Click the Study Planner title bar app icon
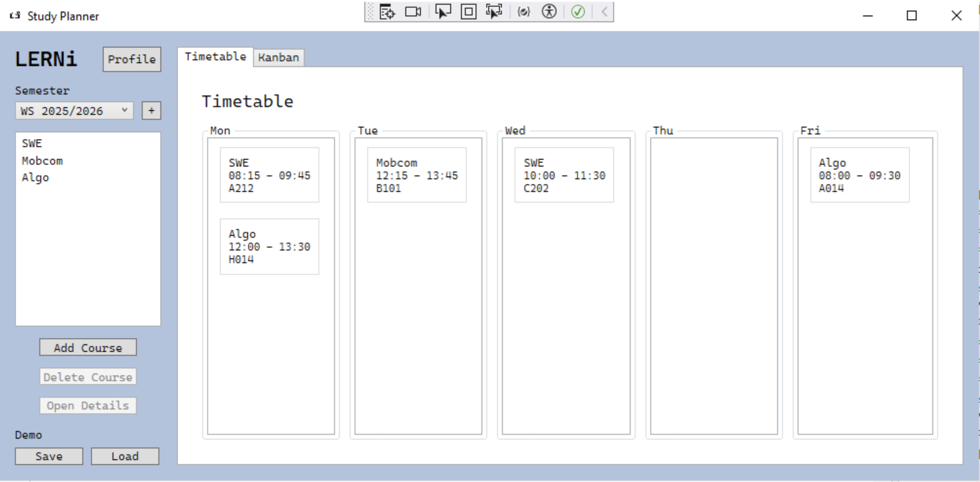 click(x=14, y=15)
